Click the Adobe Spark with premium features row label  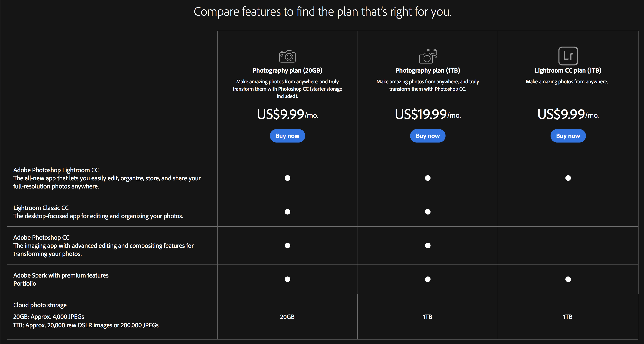[61, 275]
